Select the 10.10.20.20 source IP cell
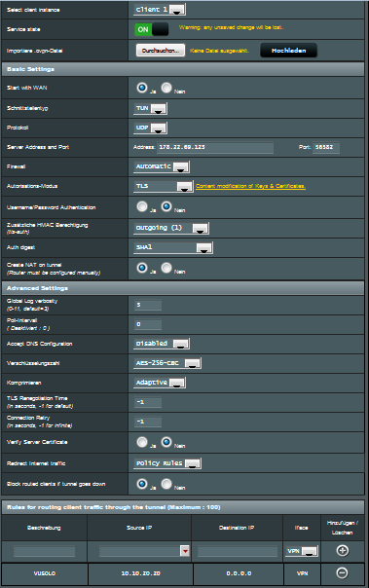The width and height of the screenshot is (369, 588). coord(140,573)
